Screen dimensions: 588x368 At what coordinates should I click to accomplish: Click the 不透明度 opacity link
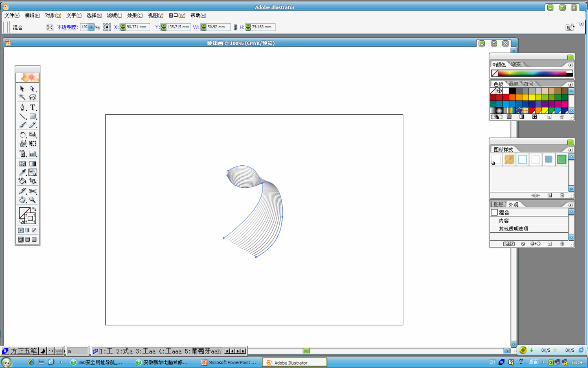(67, 27)
